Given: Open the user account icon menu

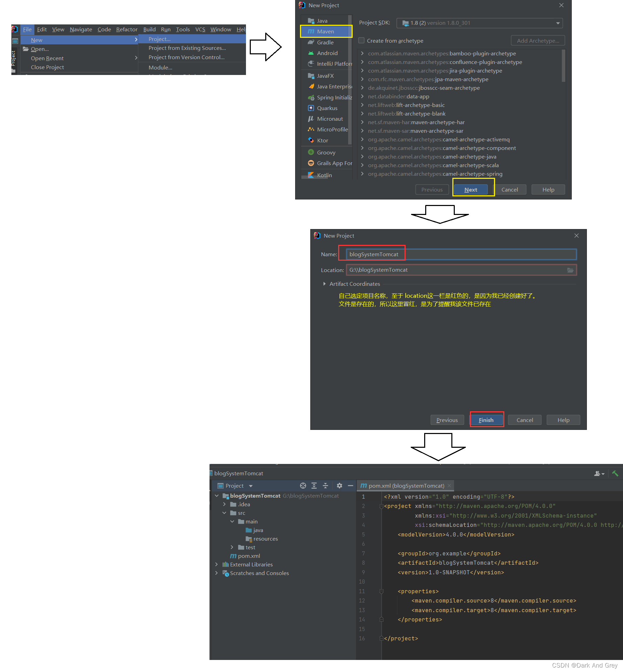Looking at the screenshot, I should [599, 474].
